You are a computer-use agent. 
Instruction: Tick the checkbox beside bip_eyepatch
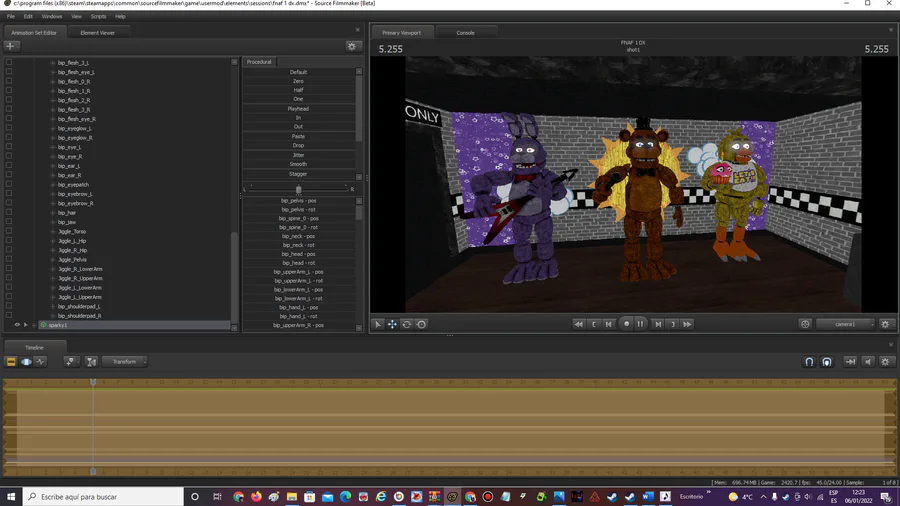pyautogui.click(x=9, y=184)
